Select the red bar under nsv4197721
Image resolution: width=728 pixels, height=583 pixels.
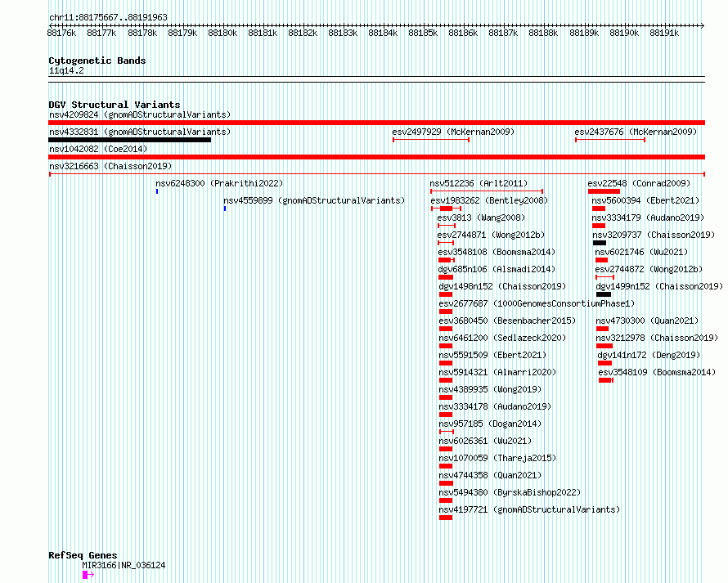coord(446,518)
